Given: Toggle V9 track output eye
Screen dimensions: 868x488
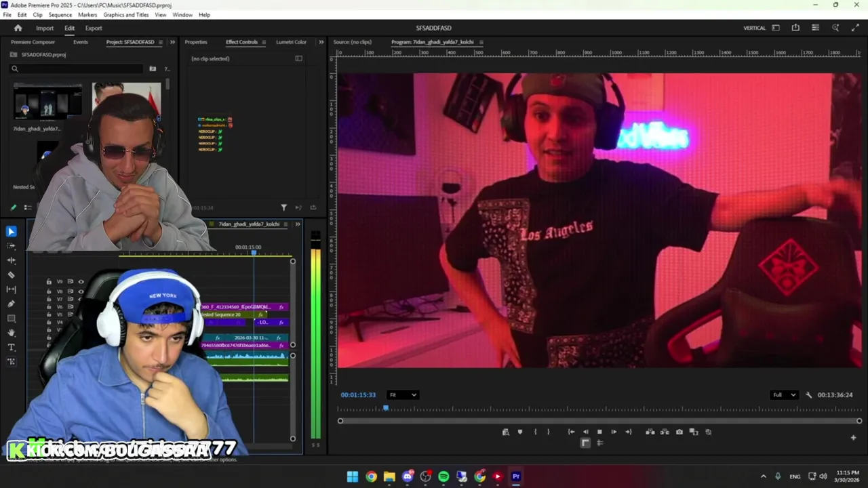Looking at the screenshot, I should pos(81,282).
